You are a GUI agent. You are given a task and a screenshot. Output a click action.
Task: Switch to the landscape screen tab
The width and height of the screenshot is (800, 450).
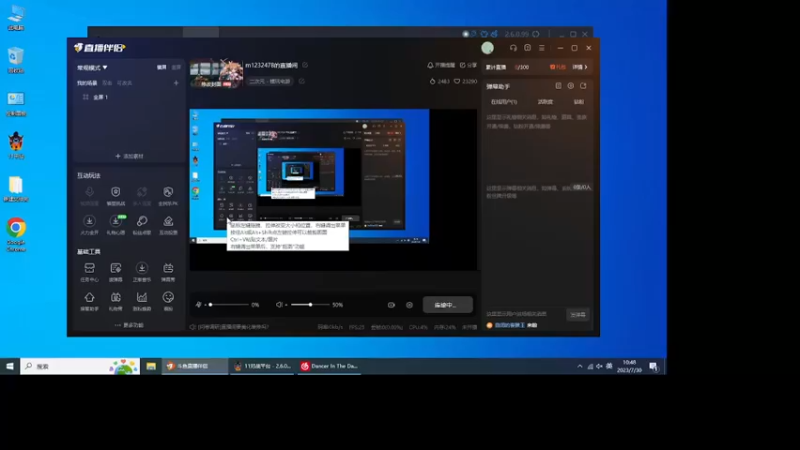(161, 67)
